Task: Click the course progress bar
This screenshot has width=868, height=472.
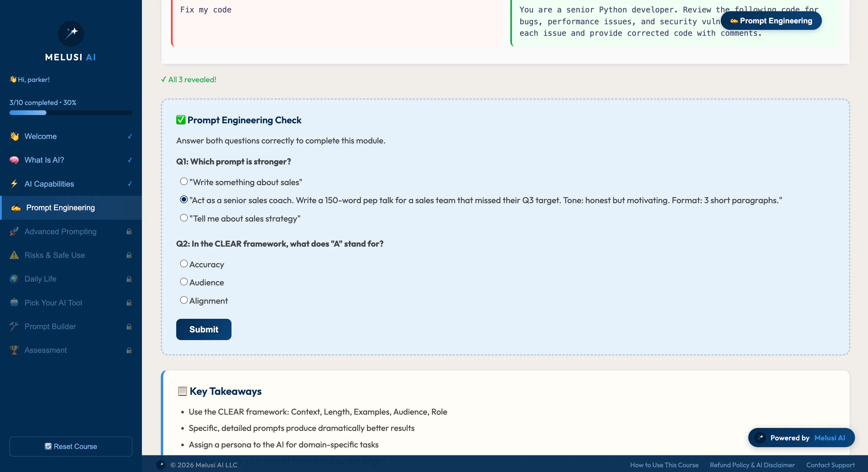Action: coord(71,113)
